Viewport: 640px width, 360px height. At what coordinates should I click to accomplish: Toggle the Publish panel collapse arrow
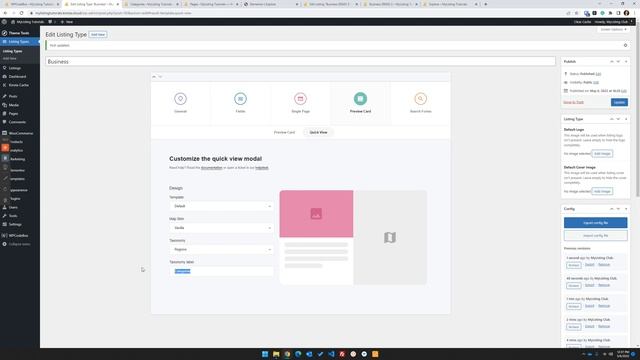point(626,62)
